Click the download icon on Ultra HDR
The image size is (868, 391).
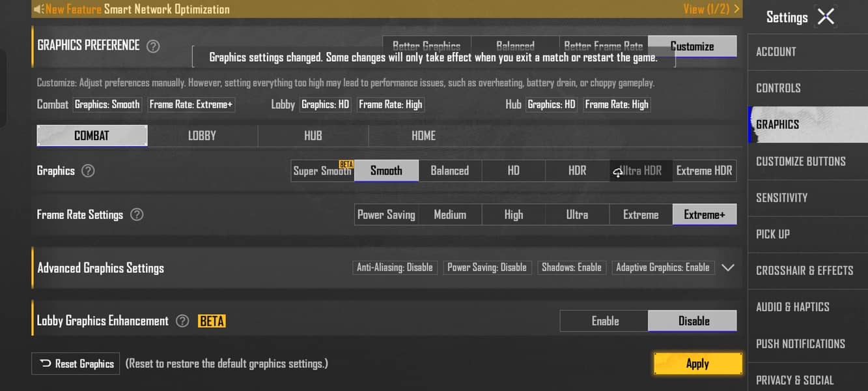617,172
